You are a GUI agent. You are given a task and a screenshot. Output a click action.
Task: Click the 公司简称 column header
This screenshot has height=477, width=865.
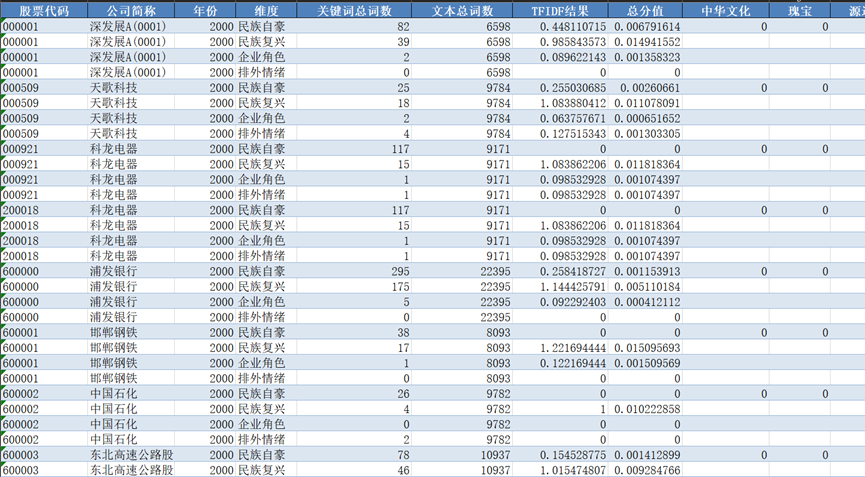(x=131, y=10)
